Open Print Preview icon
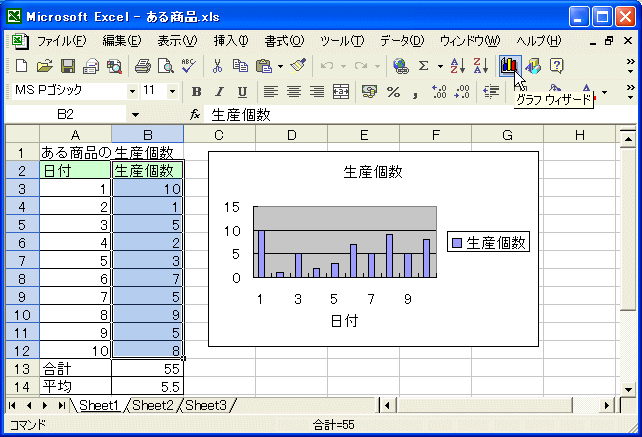This screenshot has width=642, height=437. tap(166, 66)
